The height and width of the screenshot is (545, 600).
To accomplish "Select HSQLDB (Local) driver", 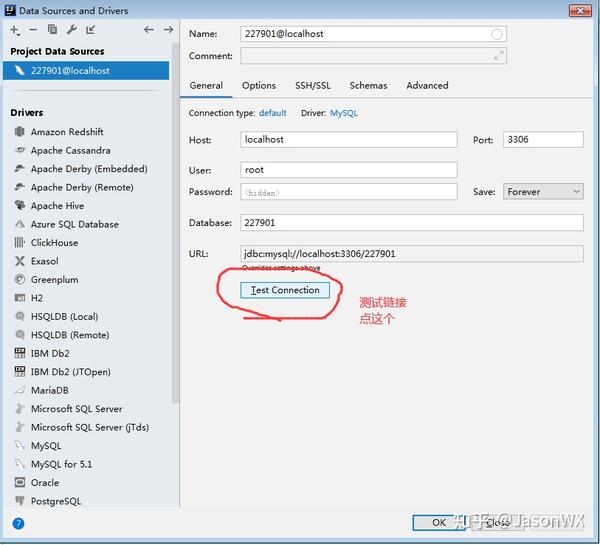I will coord(64,317).
